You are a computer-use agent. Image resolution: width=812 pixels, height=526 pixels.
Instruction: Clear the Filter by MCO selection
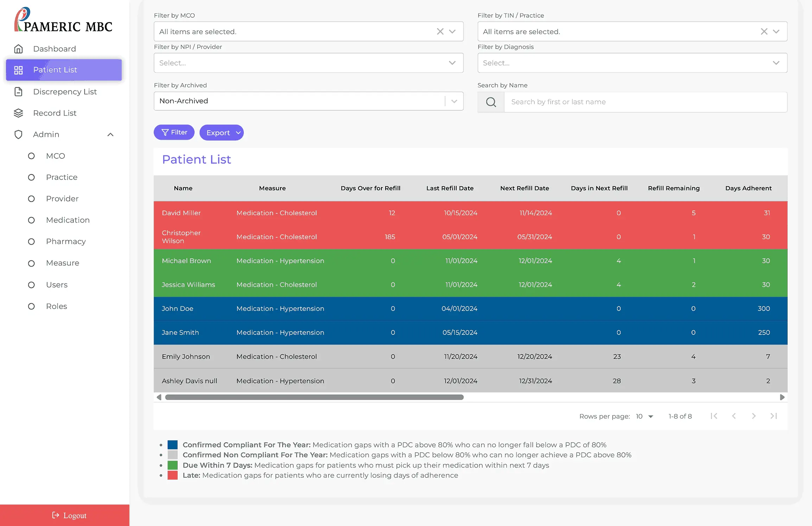440,32
